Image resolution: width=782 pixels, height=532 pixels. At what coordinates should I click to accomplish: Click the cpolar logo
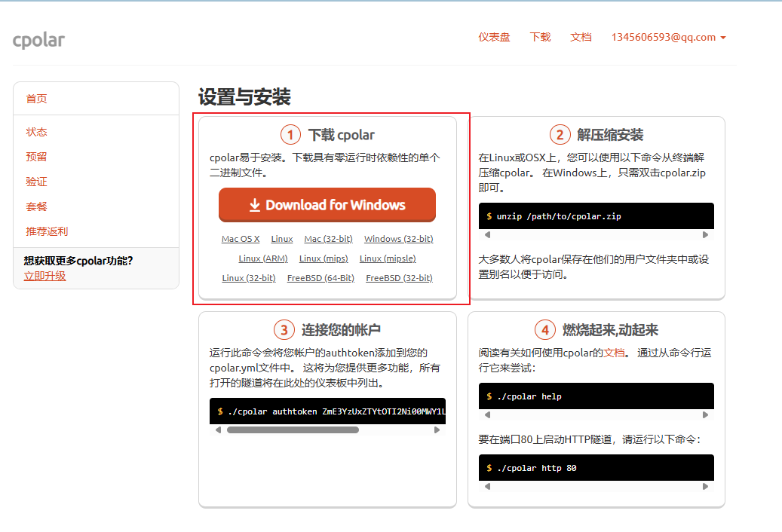(x=38, y=40)
